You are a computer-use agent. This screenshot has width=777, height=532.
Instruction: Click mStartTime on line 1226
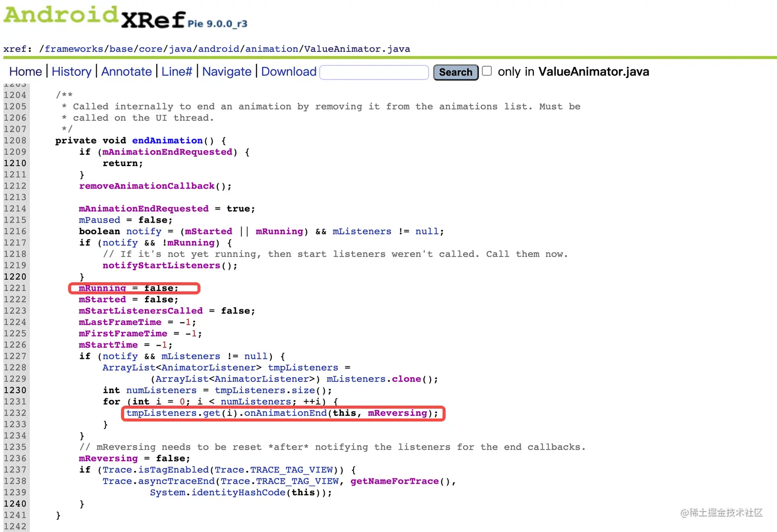108,344
